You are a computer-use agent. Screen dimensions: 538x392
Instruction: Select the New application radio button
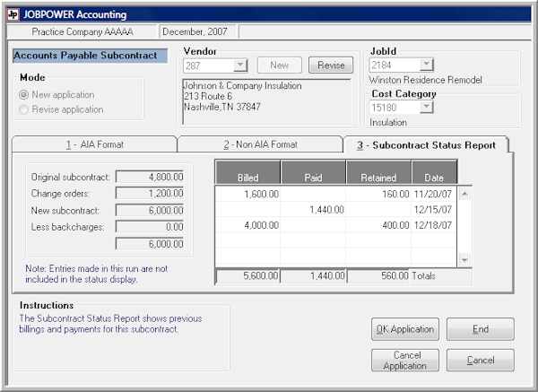pyautogui.click(x=24, y=95)
